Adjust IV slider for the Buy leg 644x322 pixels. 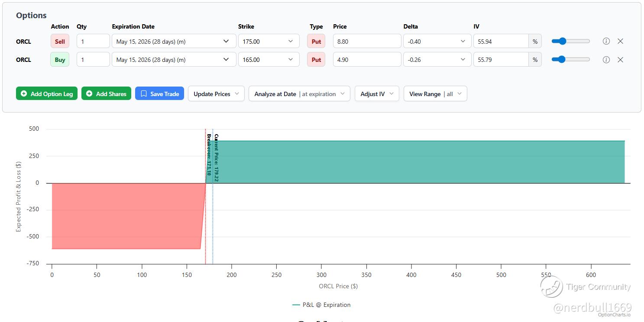(571, 59)
